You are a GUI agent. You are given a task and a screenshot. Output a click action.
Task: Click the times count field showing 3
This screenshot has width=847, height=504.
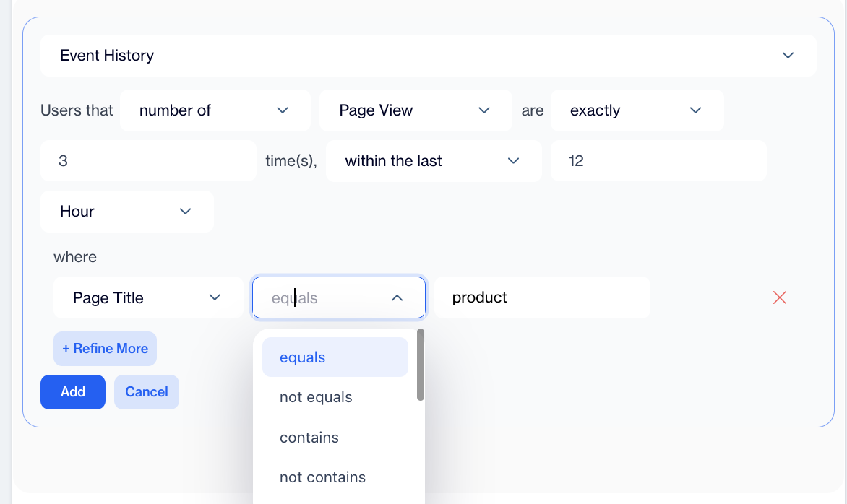coord(148,161)
